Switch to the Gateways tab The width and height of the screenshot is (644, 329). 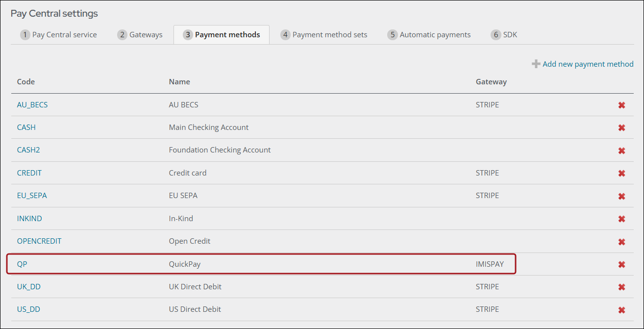[140, 35]
